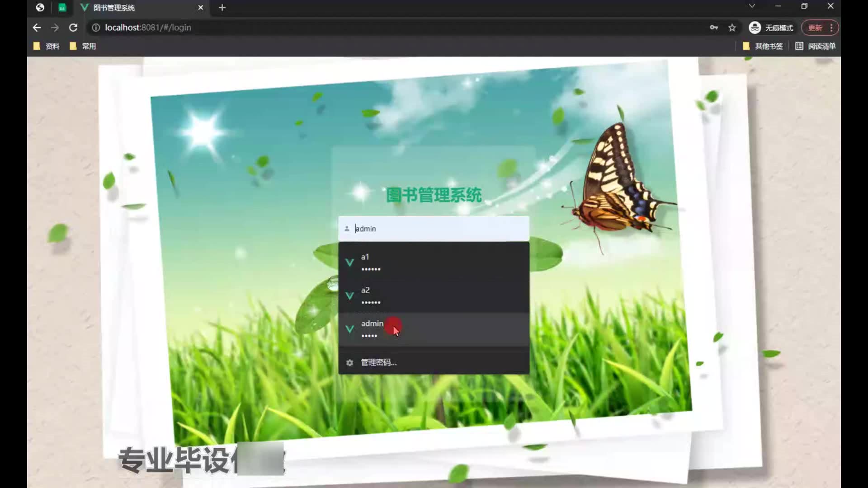Close the 图书管理系统 tab
The height and width of the screenshot is (488, 868).
(x=201, y=8)
